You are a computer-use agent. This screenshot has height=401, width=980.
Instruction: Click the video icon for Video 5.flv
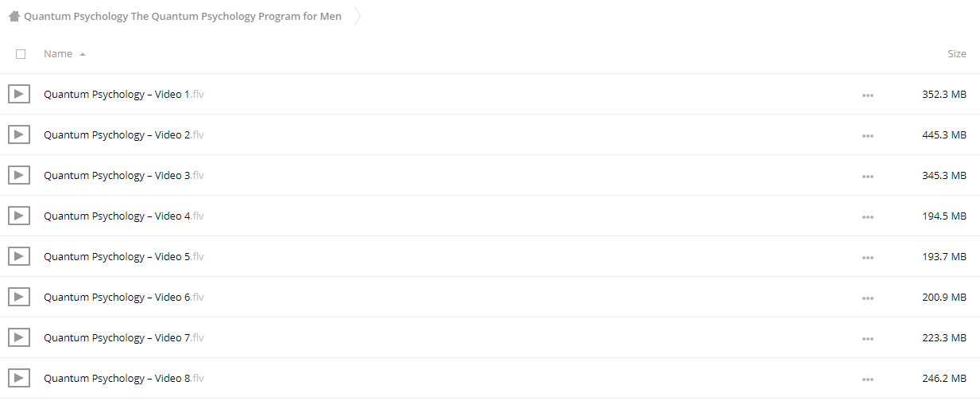[x=19, y=256]
